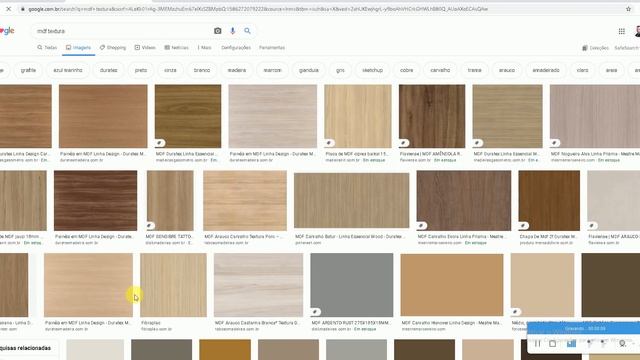Filter by the trama chip
The width and height of the screenshot is (640, 360).
pyautogui.click(x=474, y=70)
